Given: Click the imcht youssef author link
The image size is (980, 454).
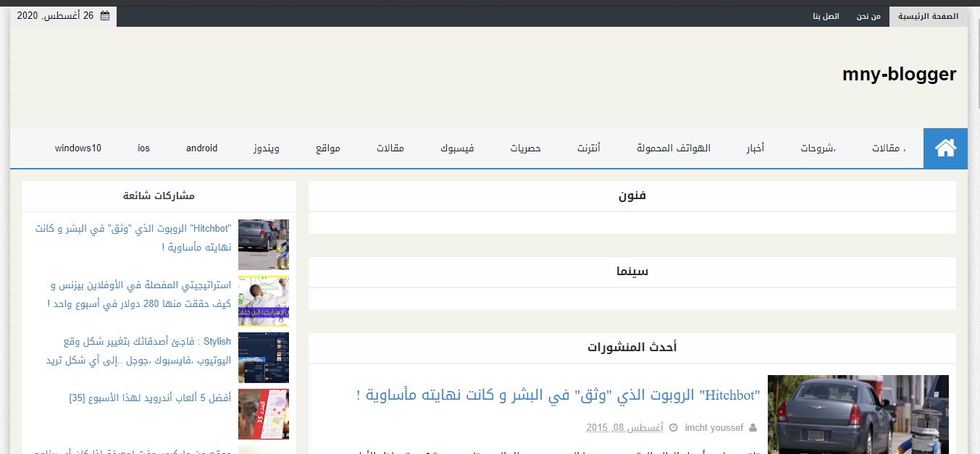Looking at the screenshot, I should 714,428.
